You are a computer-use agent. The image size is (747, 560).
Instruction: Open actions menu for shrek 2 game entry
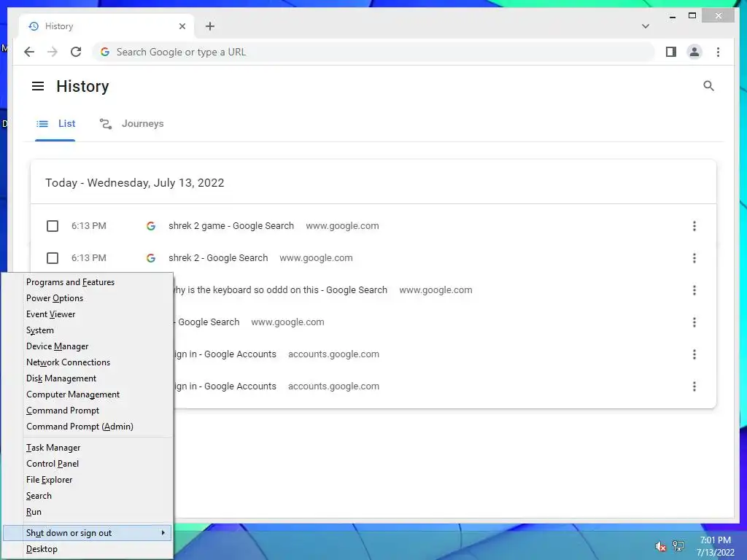point(694,226)
